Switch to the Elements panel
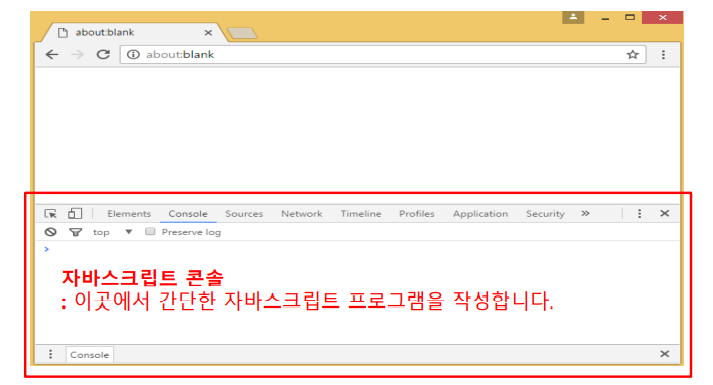The height and width of the screenshot is (385, 713). 129,214
